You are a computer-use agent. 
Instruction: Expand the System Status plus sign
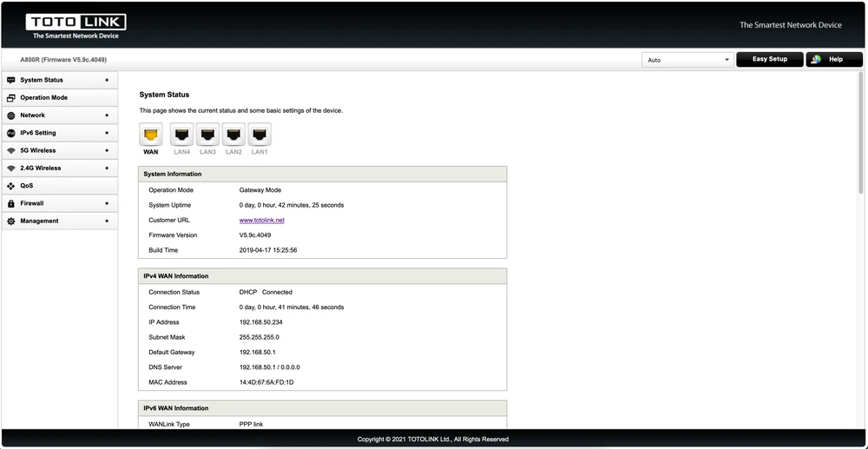point(107,80)
